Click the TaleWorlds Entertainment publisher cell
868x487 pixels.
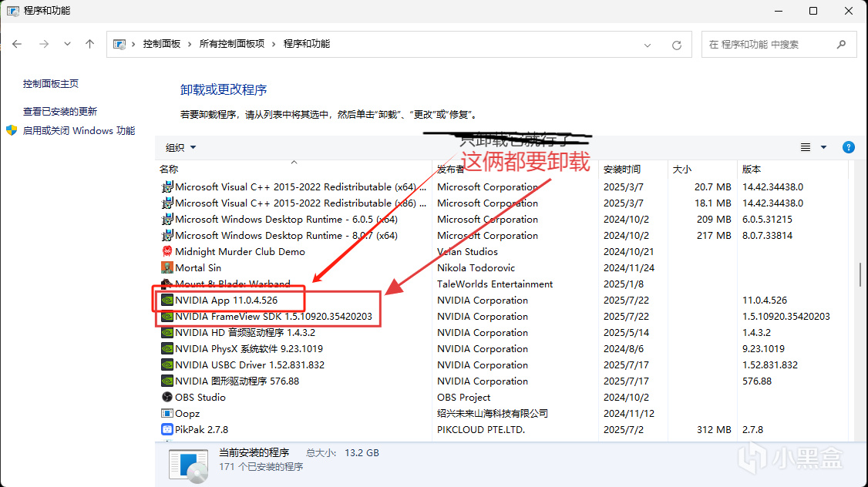[x=495, y=284]
